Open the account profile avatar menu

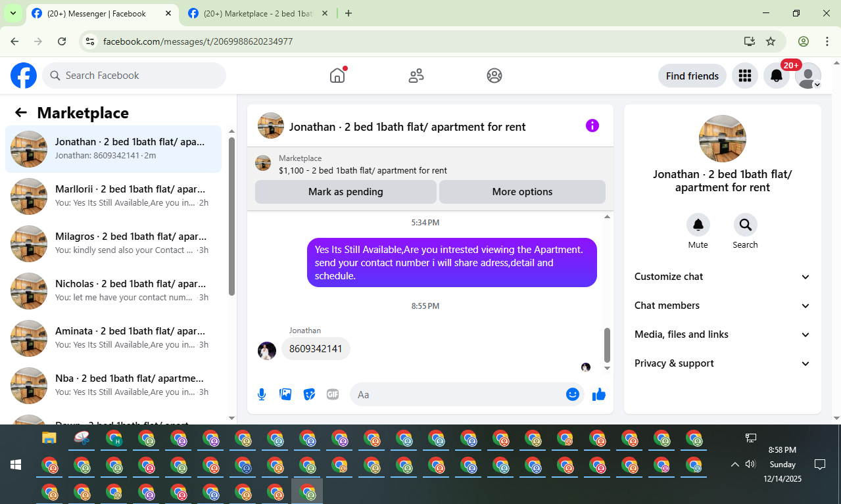pos(807,76)
